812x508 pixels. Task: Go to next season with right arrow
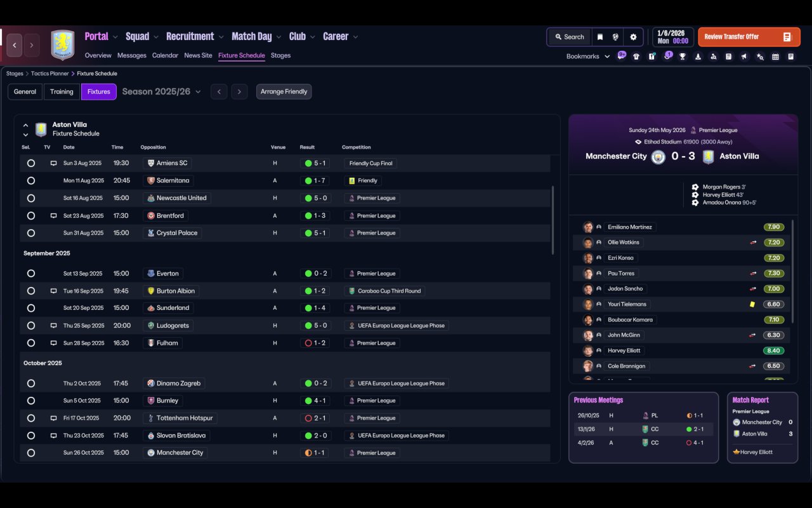(x=239, y=91)
